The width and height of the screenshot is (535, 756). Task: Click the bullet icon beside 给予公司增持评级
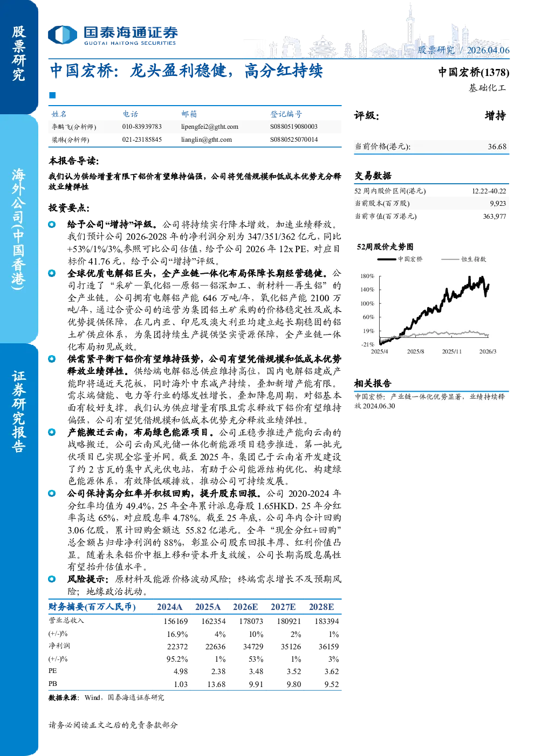[52, 225]
